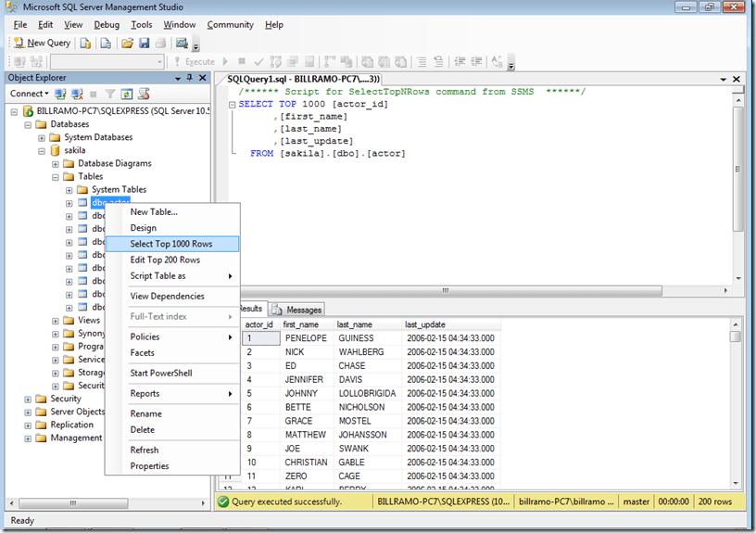Click the Open File folder icon
756x533 pixels.
point(128,43)
